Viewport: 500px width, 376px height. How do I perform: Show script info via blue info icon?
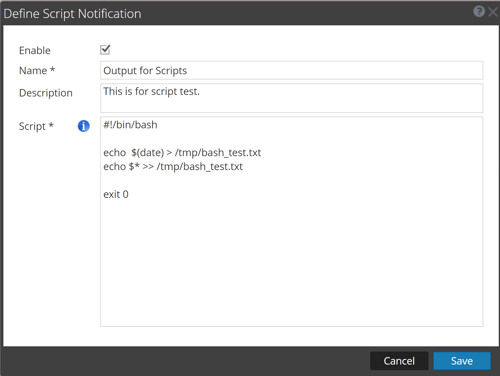pyautogui.click(x=84, y=126)
